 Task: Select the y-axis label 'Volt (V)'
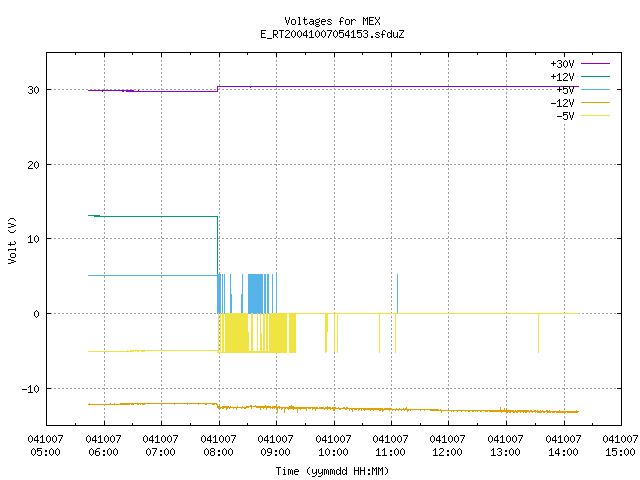[x=12, y=240]
